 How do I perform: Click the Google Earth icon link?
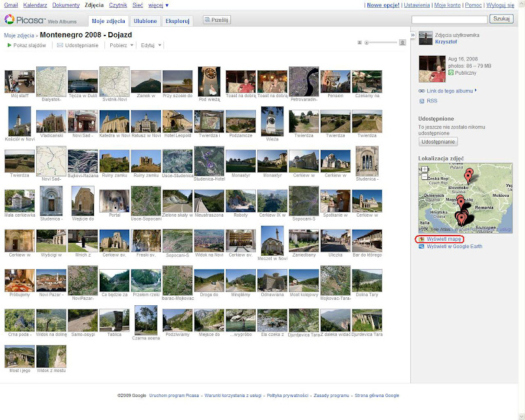(x=421, y=246)
